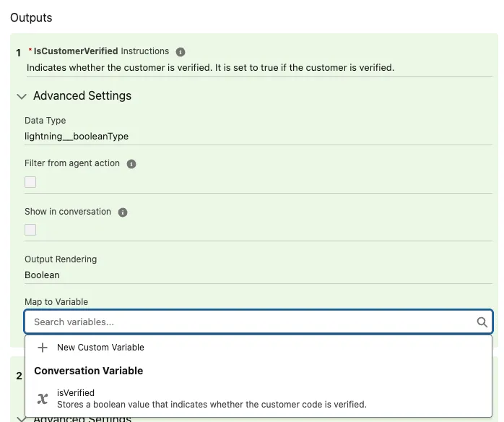Click info icon beside IsCustomerVerified Instructions

tap(181, 52)
